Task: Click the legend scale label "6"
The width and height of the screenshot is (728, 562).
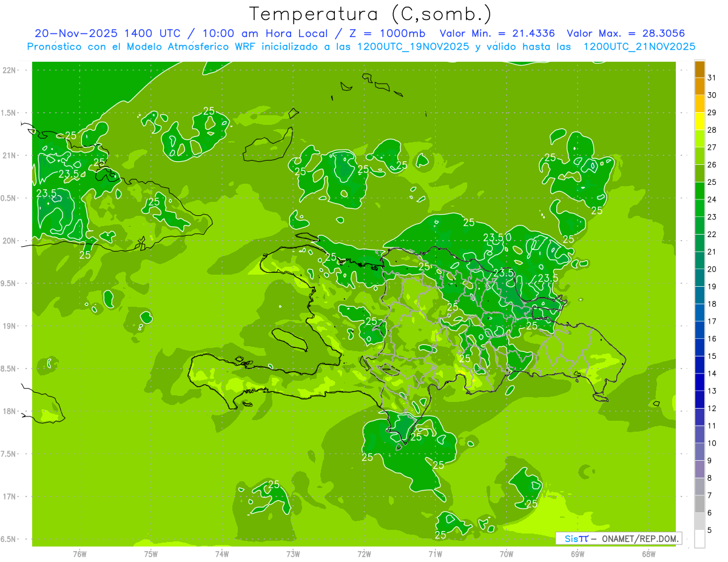Action: (x=710, y=513)
